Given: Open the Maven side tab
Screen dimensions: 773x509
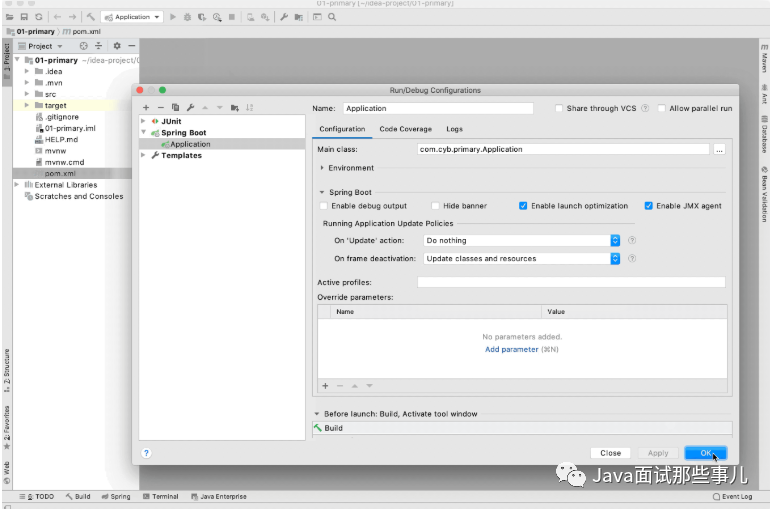Looking at the screenshot, I should coord(764,58).
